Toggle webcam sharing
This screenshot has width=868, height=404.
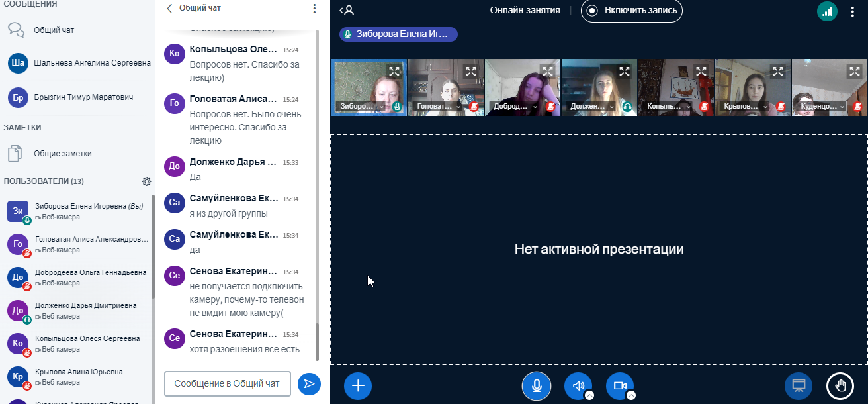point(619,385)
